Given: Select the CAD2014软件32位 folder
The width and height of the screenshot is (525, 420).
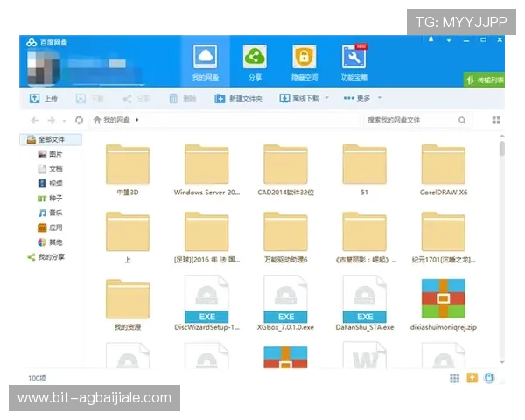Looking at the screenshot, I should [285, 170].
